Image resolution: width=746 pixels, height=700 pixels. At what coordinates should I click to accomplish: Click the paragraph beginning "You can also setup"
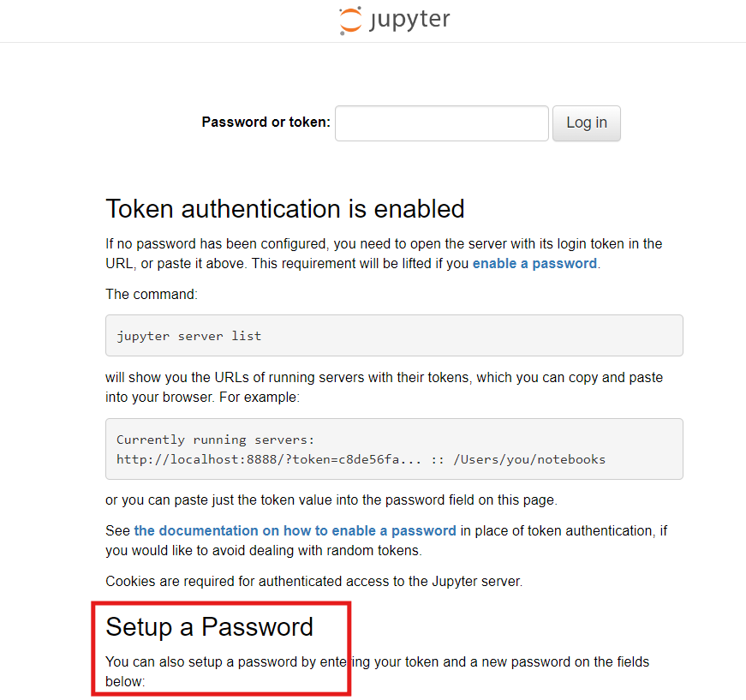point(377,672)
